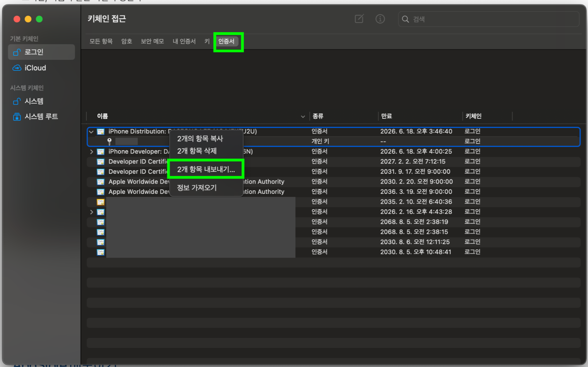Click certificate icon of Developer ID expiring 2027
Screen dimensions: 588x367
click(x=101, y=162)
